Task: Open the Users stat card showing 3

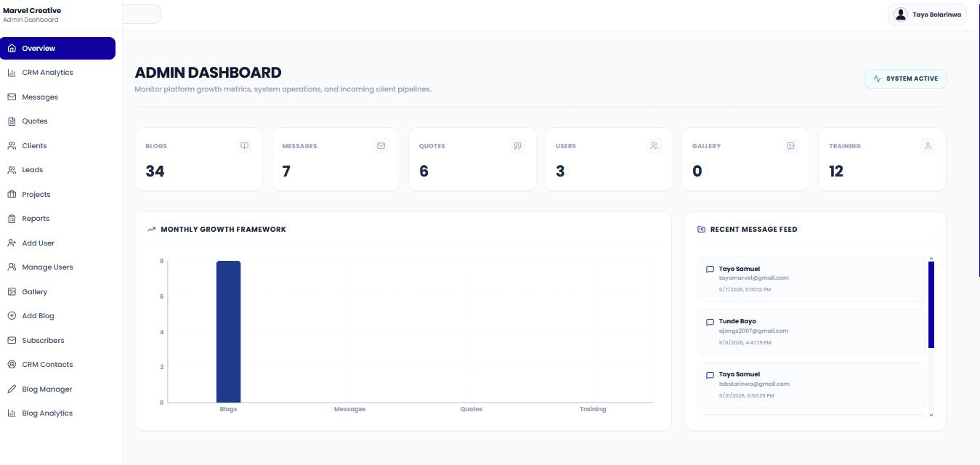Action: coord(609,159)
